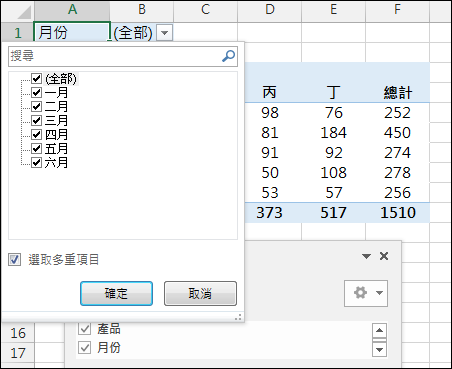Uncheck 四月 in the filter list

pyautogui.click(x=36, y=135)
